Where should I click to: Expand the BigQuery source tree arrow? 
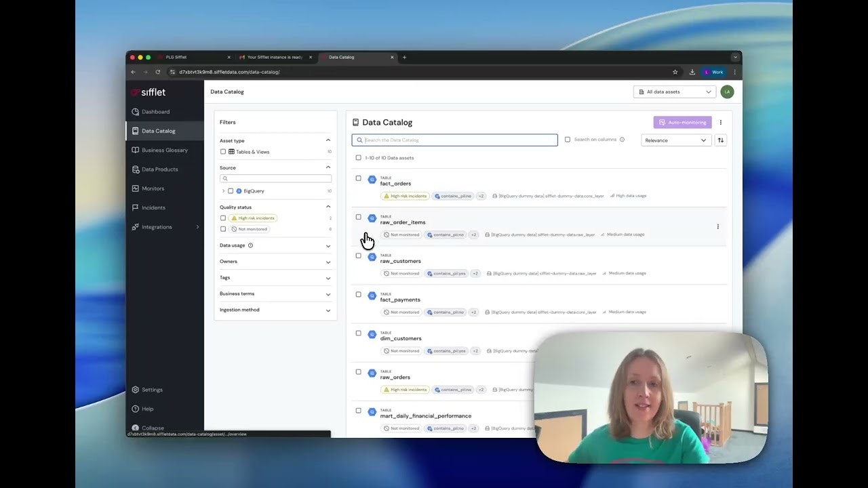tap(223, 191)
